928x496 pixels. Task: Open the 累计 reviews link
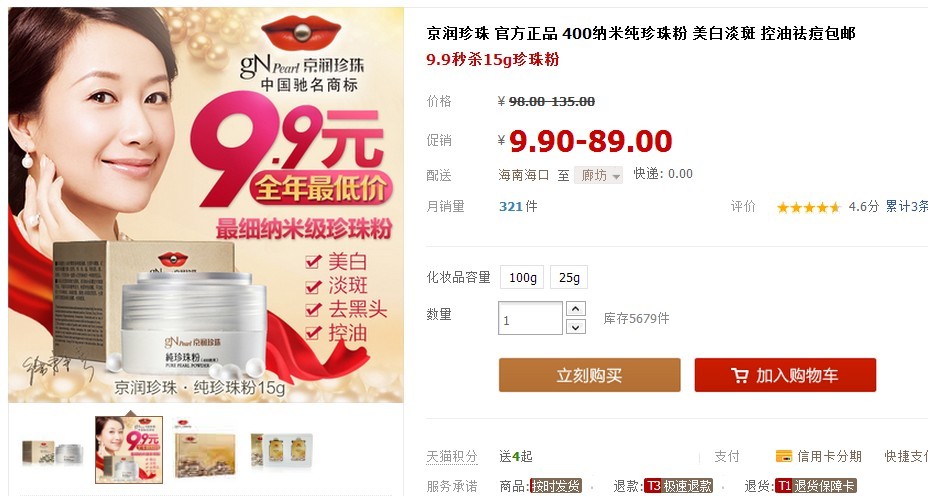coord(906,206)
